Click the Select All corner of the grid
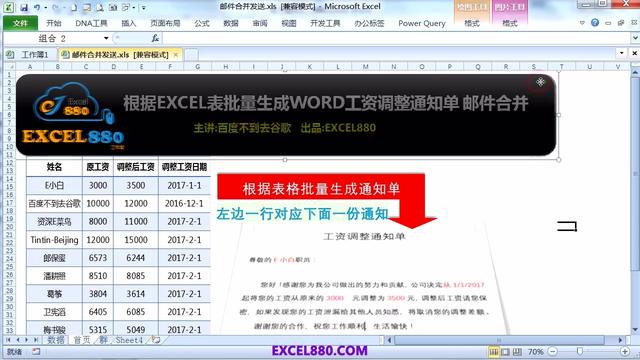Image resolution: width=640 pixels, height=360 pixels. [10, 67]
